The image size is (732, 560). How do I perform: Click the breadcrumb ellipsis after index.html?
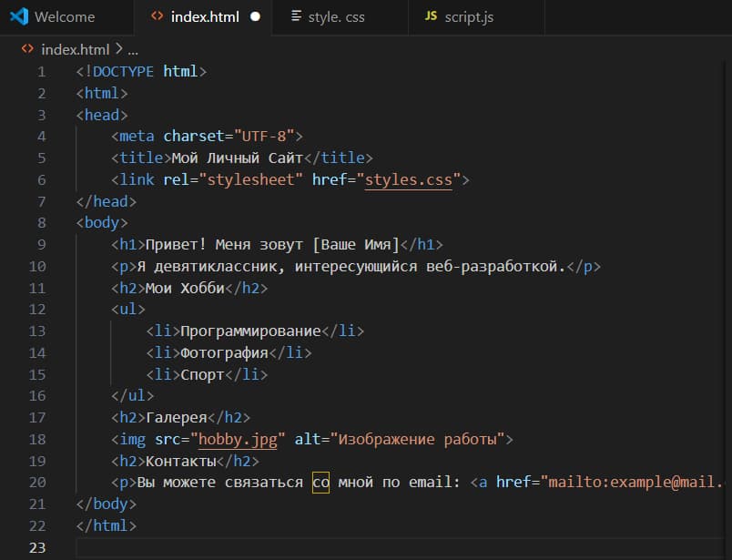tap(133, 50)
